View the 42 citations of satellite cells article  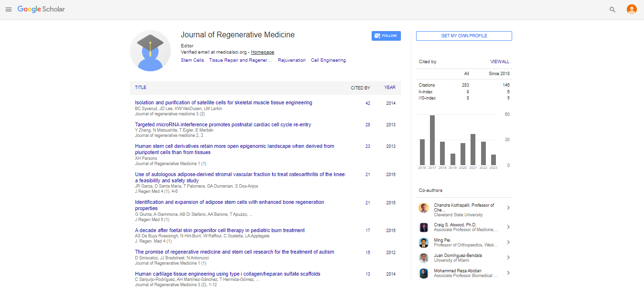pos(367,103)
